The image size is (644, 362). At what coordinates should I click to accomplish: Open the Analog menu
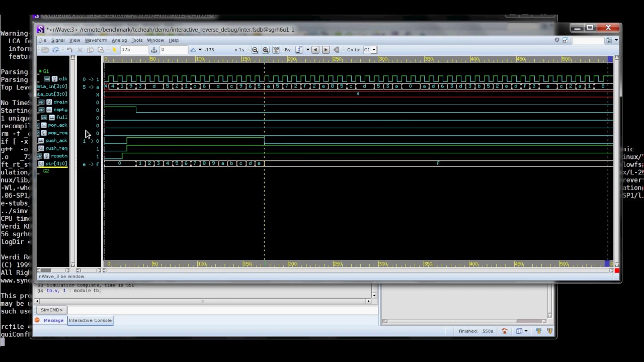119,40
